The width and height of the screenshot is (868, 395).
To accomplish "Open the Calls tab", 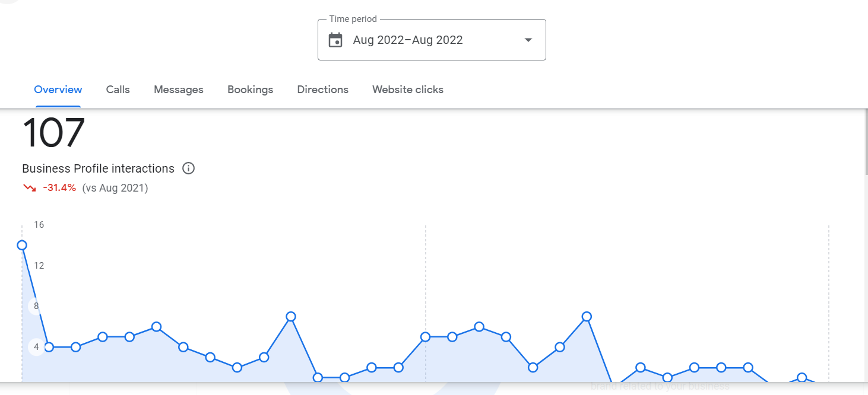I will 118,90.
